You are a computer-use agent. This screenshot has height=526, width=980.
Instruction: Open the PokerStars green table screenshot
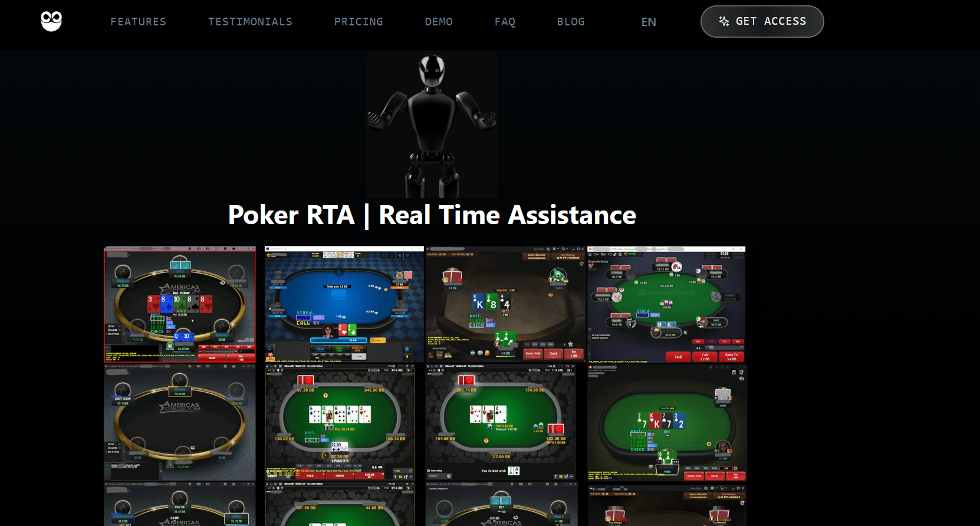click(x=666, y=304)
